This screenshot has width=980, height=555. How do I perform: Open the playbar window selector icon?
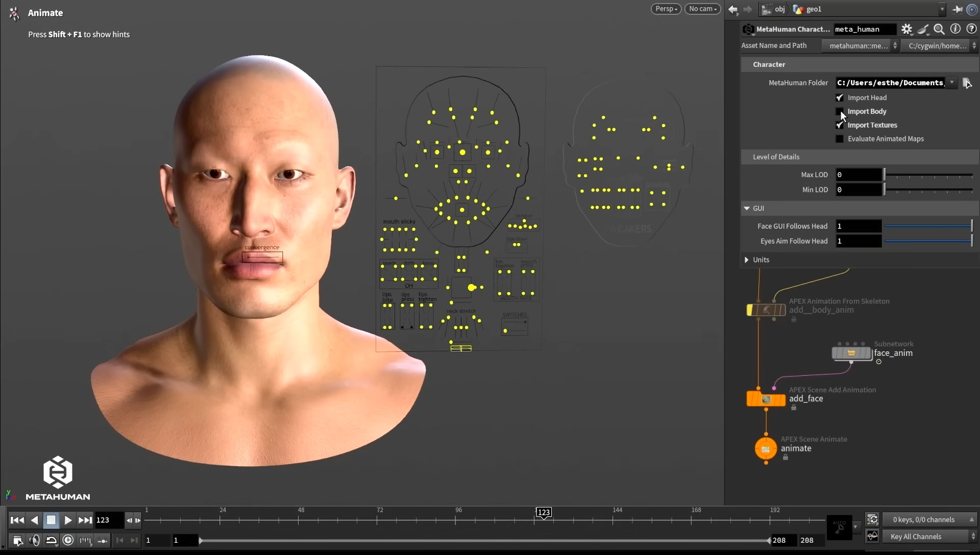coord(17,540)
